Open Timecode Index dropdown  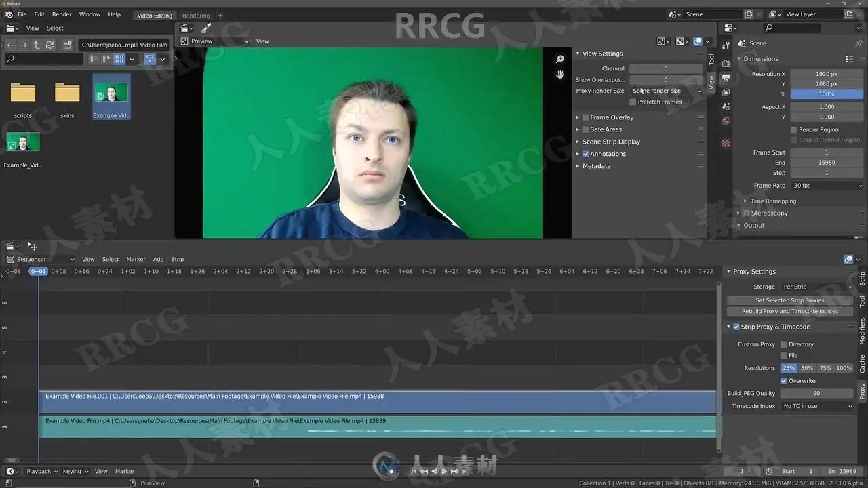point(816,406)
